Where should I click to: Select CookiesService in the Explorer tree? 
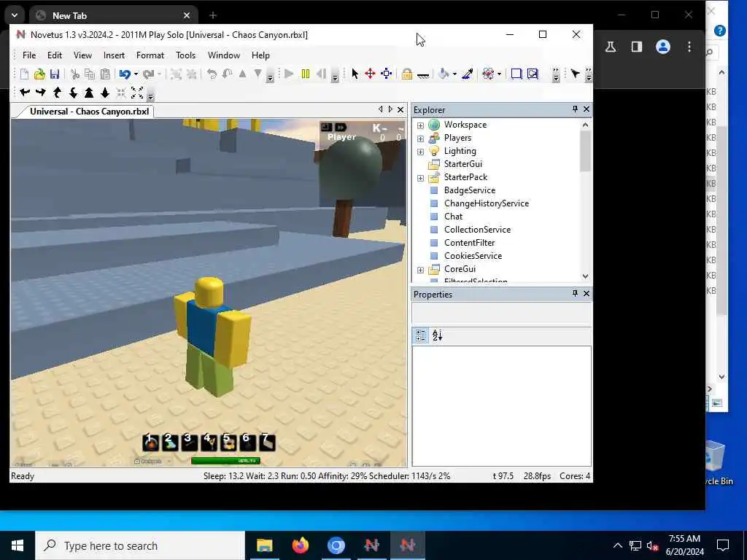point(473,256)
